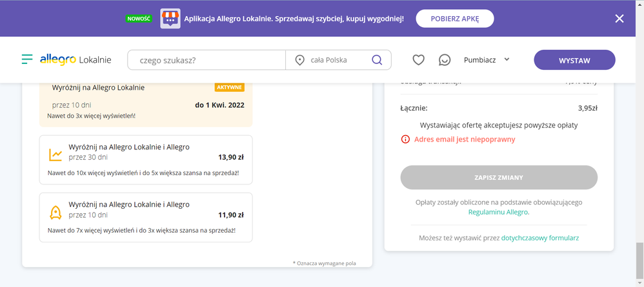Open the hamburger menu icon
The height and width of the screenshot is (287, 644).
(x=27, y=59)
